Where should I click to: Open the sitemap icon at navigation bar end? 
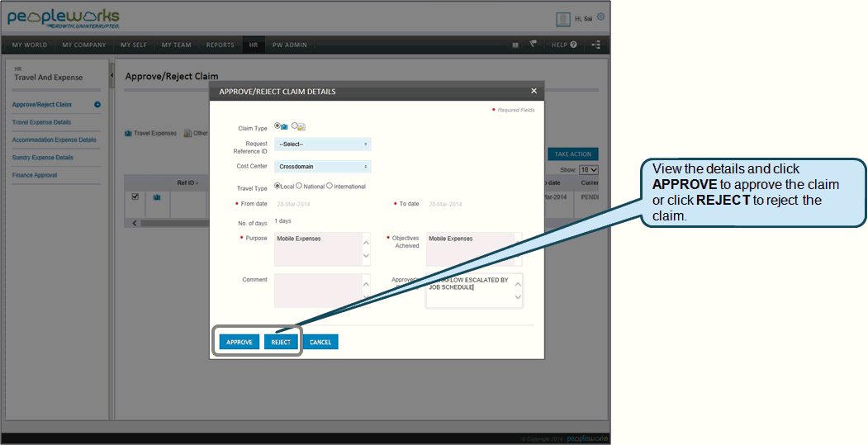[x=595, y=45]
